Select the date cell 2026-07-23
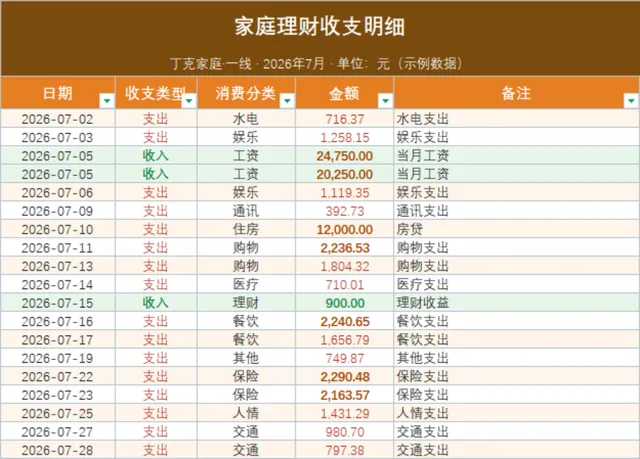640x459 pixels. [58, 395]
